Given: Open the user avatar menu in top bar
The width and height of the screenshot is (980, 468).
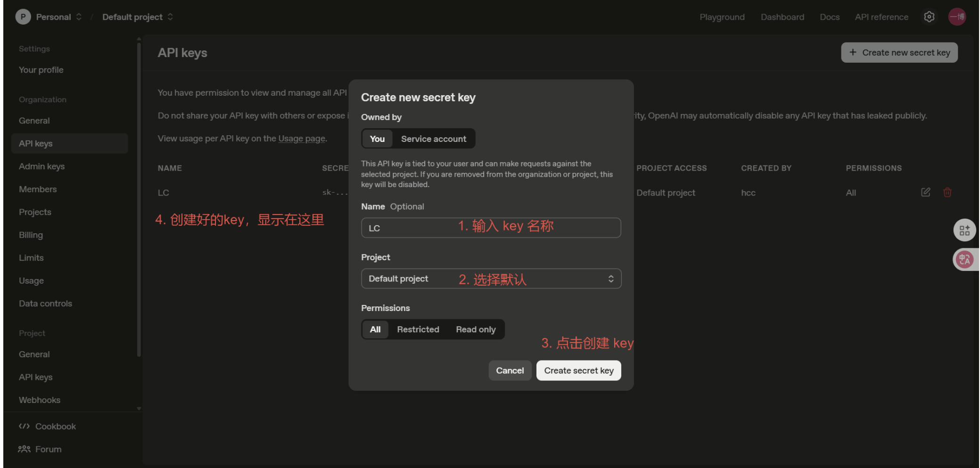Looking at the screenshot, I should coord(957,17).
